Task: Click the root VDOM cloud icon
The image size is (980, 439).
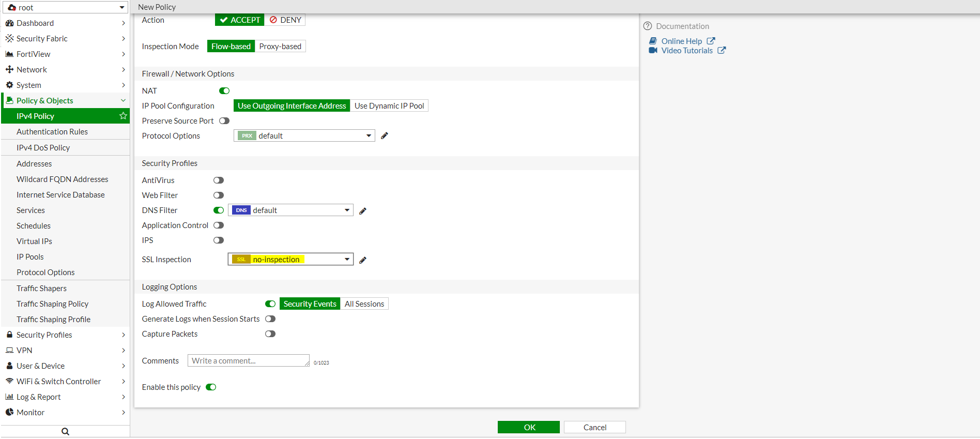Action: 11,8
